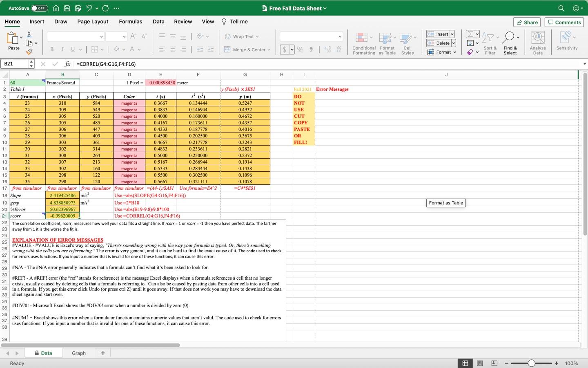Center align the cell text
588x368 pixels.
(173, 49)
